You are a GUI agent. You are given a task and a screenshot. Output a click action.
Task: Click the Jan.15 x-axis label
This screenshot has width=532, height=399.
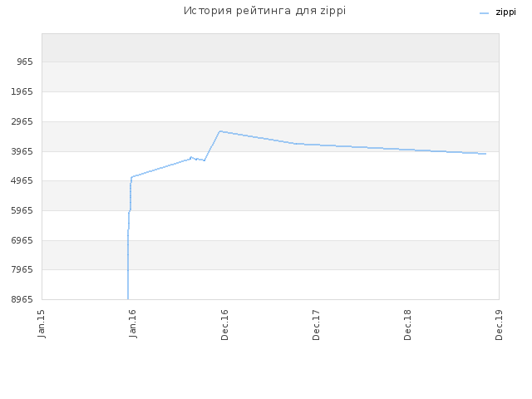coord(42,323)
